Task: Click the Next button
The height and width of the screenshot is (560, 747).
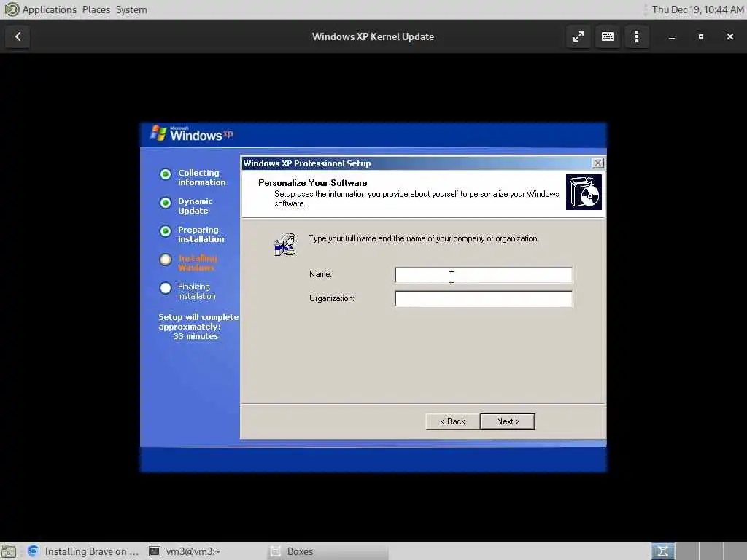Action: click(508, 421)
